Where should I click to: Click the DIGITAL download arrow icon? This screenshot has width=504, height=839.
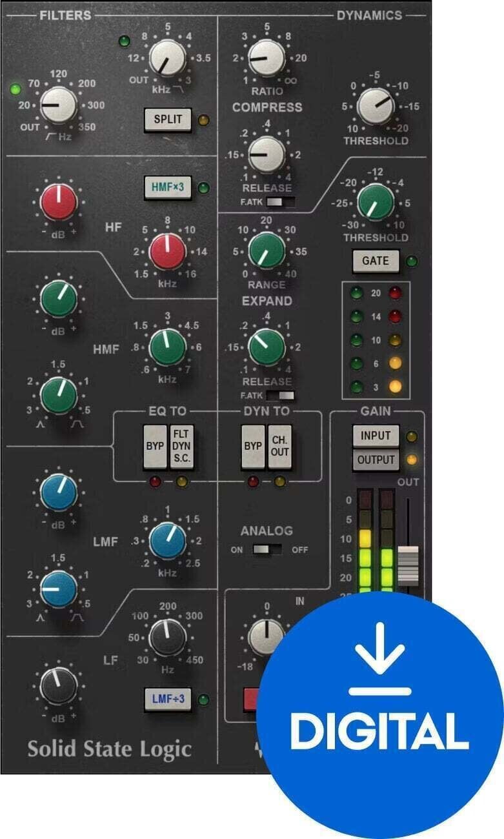(380, 658)
